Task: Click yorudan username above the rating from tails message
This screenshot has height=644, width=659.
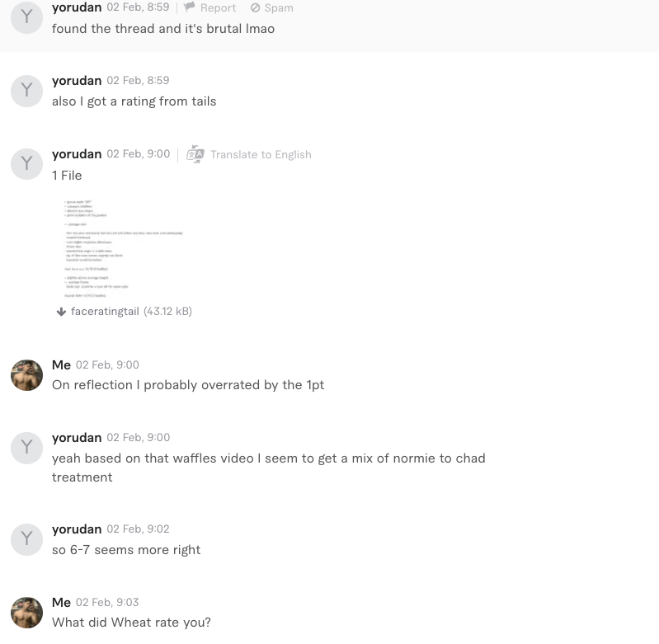Action: [77, 80]
